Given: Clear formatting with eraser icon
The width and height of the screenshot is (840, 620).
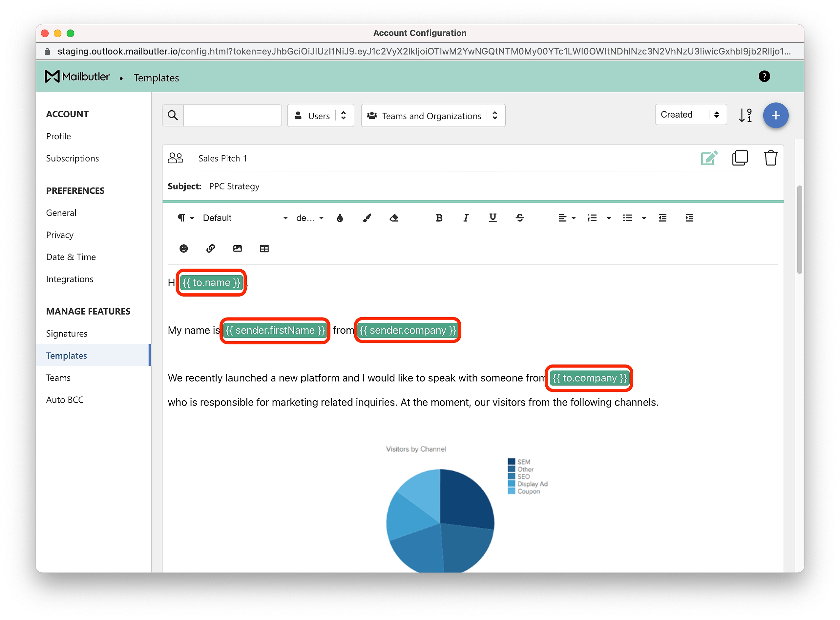Looking at the screenshot, I should click(394, 218).
